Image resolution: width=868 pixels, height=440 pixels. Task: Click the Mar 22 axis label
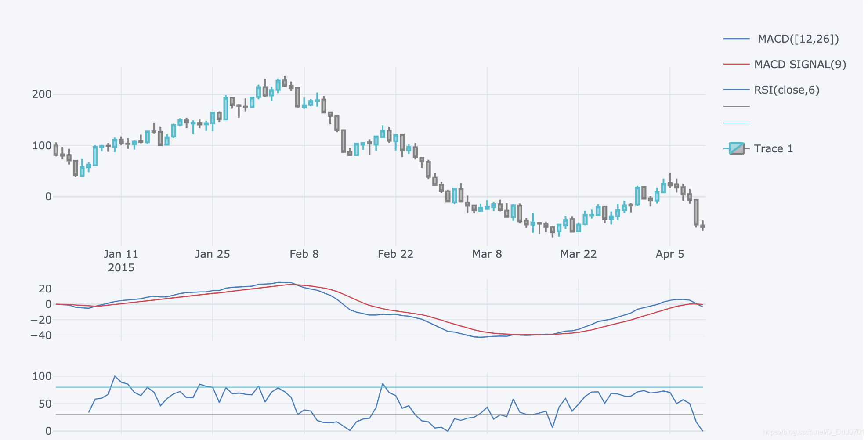point(579,254)
